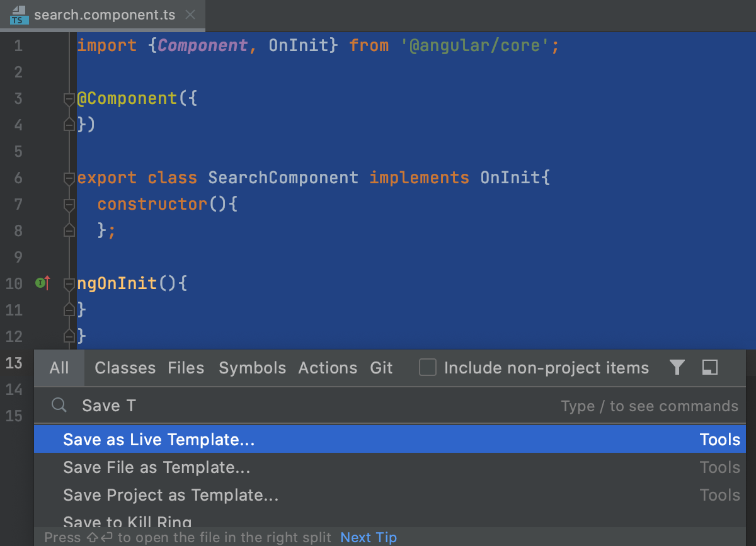Open the search filter funnel icon
Screen dimensions: 756x546
(677, 368)
